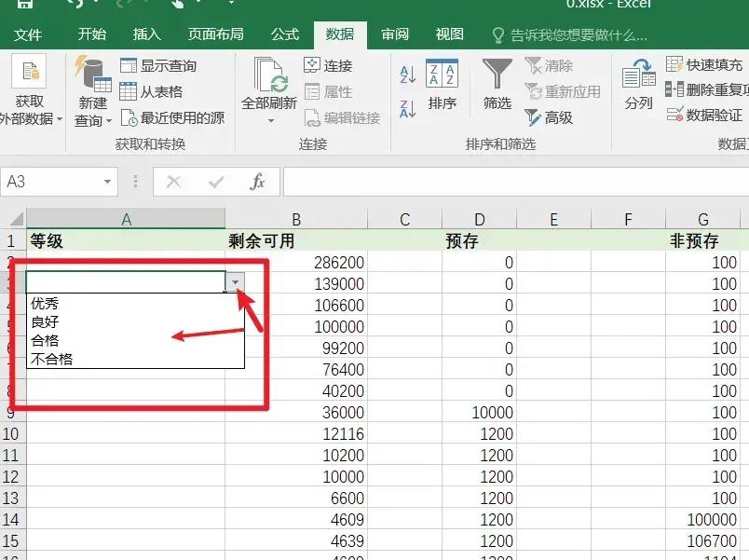
Task: Click the insert function fx icon
Action: (x=257, y=182)
